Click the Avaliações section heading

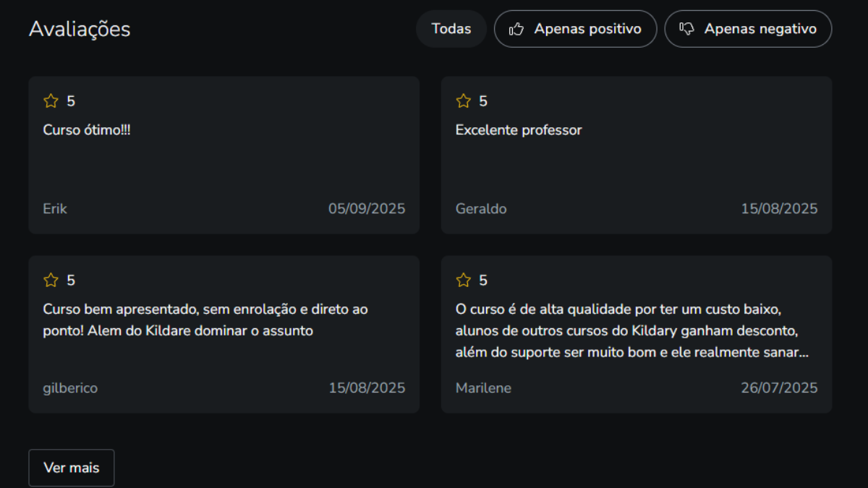80,29
